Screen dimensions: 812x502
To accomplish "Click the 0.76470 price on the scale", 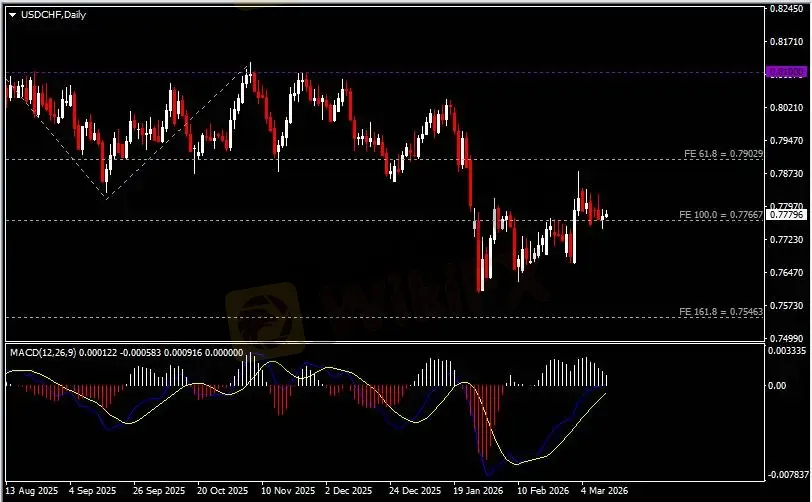I will [x=787, y=273].
